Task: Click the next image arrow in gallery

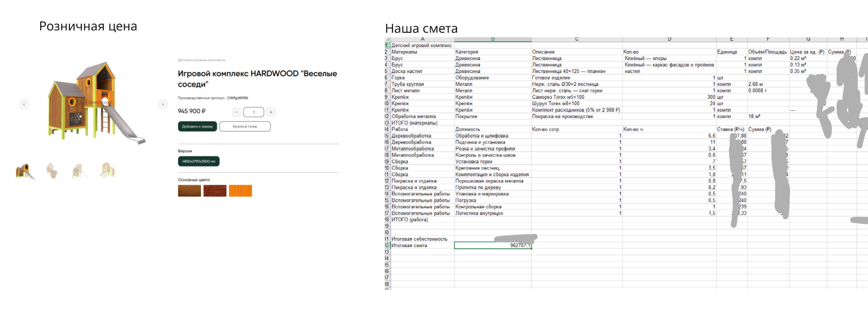Action: 162,104
